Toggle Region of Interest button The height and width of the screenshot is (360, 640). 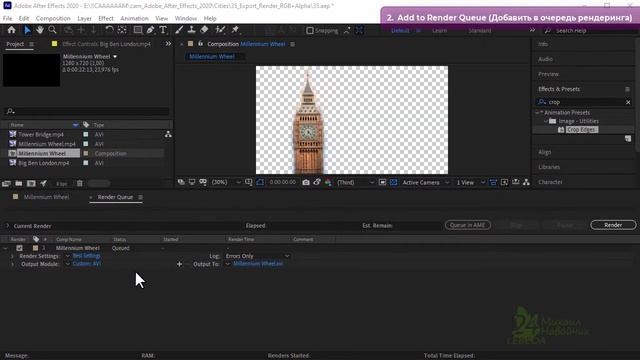point(382,182)
